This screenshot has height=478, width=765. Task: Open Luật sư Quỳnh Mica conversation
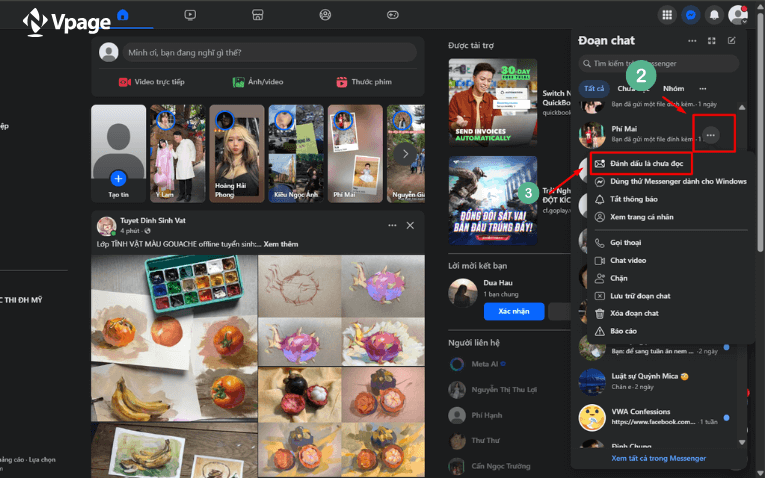pyautogui.click(x=656, y=381)
